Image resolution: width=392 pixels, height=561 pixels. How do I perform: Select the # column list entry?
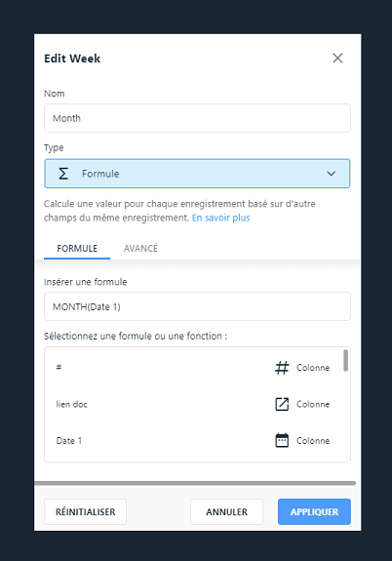coord(193,368)
